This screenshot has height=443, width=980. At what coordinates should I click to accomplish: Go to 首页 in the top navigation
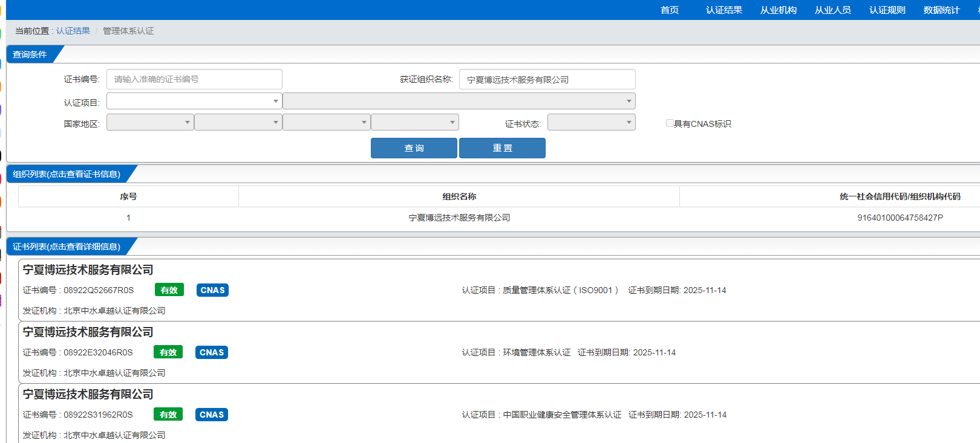pos(669,10)
